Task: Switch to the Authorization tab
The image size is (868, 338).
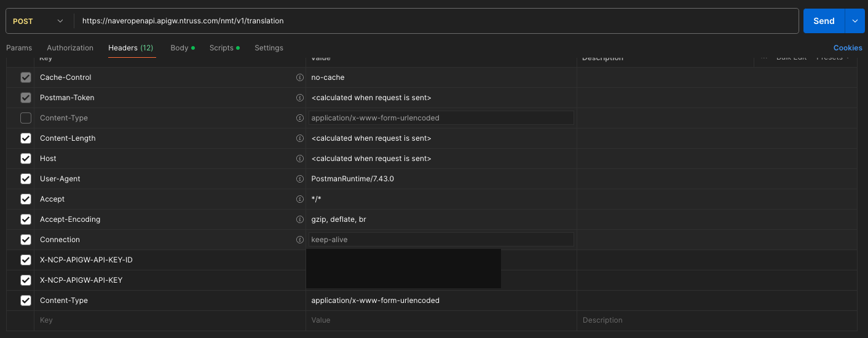Action: tap(70, 48)
